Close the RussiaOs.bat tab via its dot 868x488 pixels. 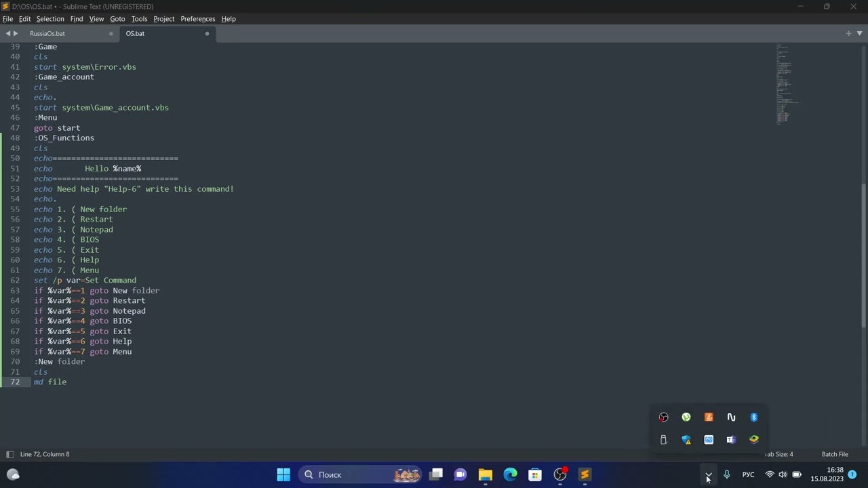click(x=111, y=33)
